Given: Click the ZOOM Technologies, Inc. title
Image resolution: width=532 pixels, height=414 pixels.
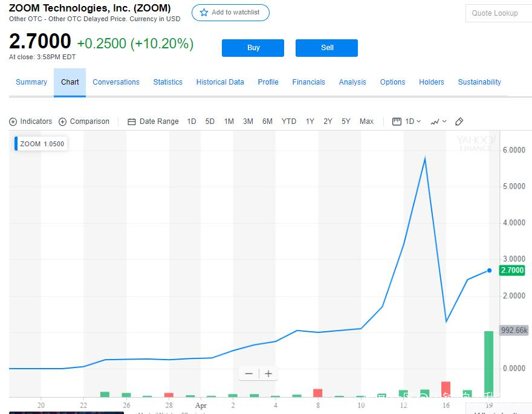Looking at the screenshot, I should [90, 8].
